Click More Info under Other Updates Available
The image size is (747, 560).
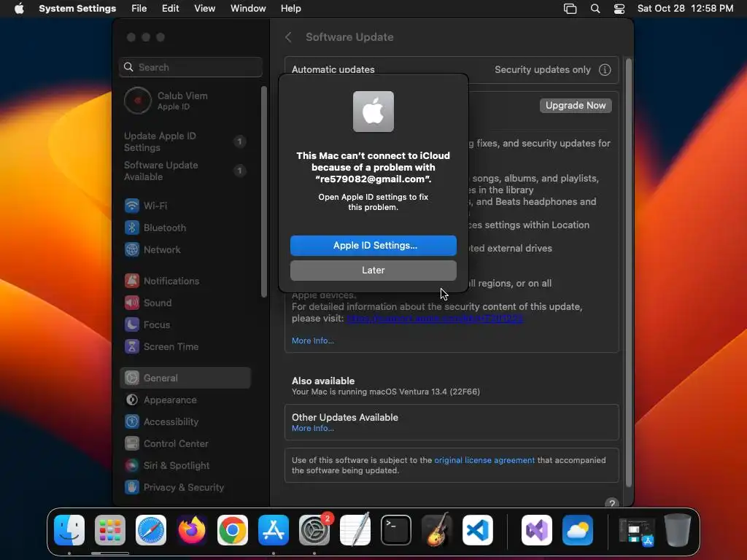point(312,429)
